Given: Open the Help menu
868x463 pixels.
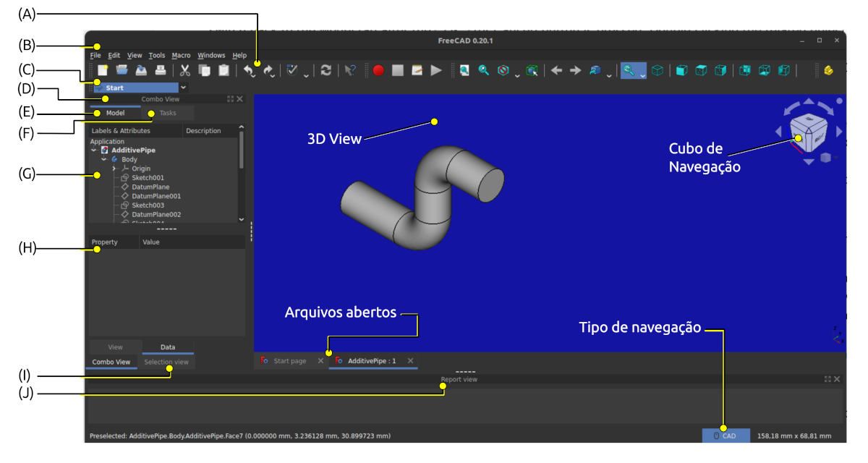Looking at the screenshot, I should (239, 55).
